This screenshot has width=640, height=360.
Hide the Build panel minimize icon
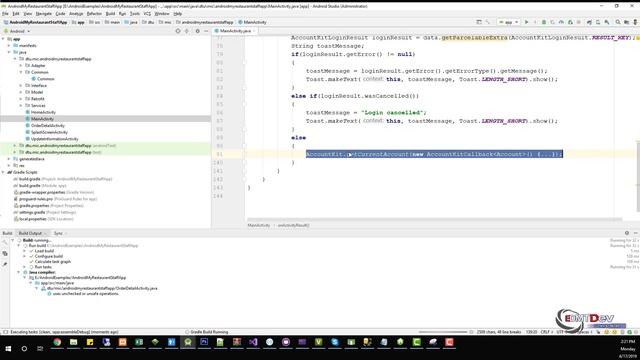635,233
